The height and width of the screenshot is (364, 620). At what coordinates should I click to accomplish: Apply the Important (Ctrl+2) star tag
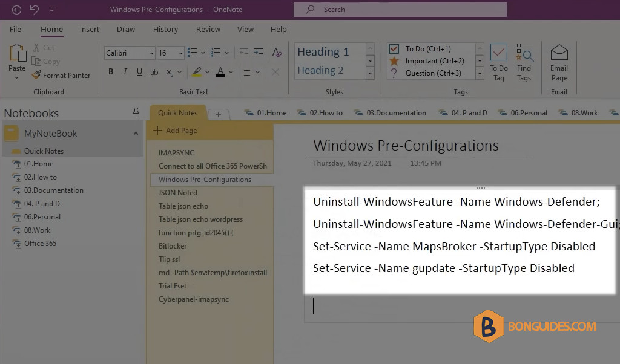[427, 61]
